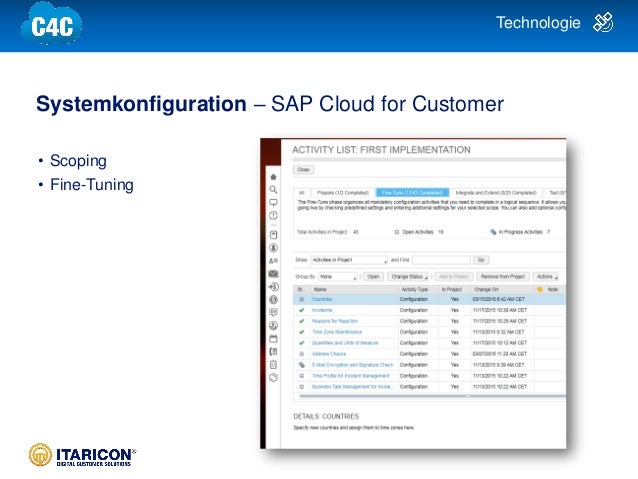The height and width of the screenshot is (479, 638).
Task: Sort by the In Project column header
Action: [x=454, y=289]
